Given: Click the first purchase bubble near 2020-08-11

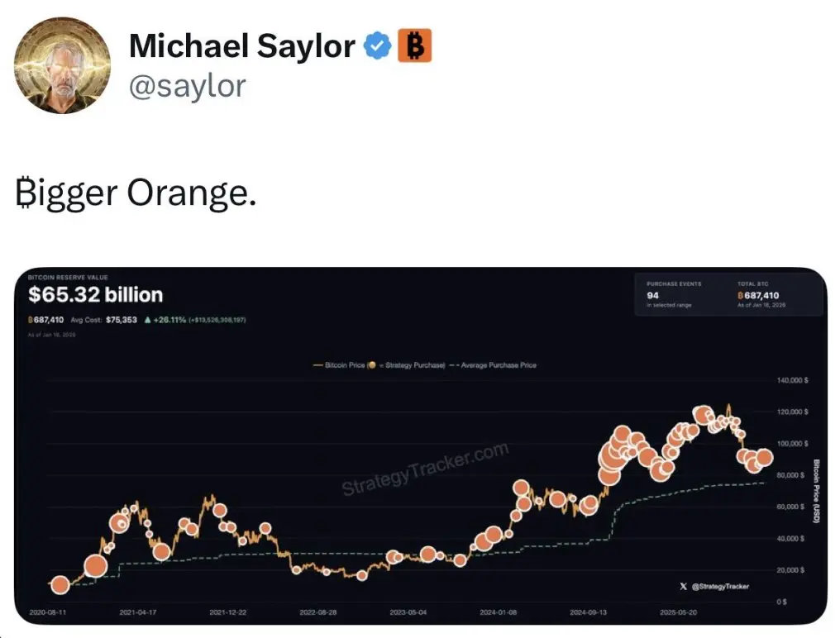Looking at the screenshot, I should [x=60, y=585].
